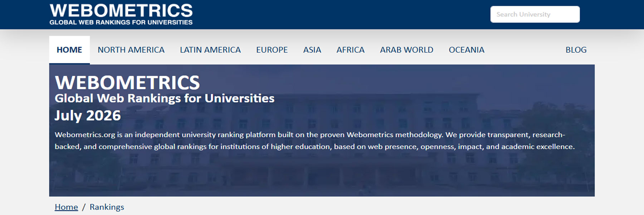Select OCEANIA in the navigation bar

tap(467, 50)
